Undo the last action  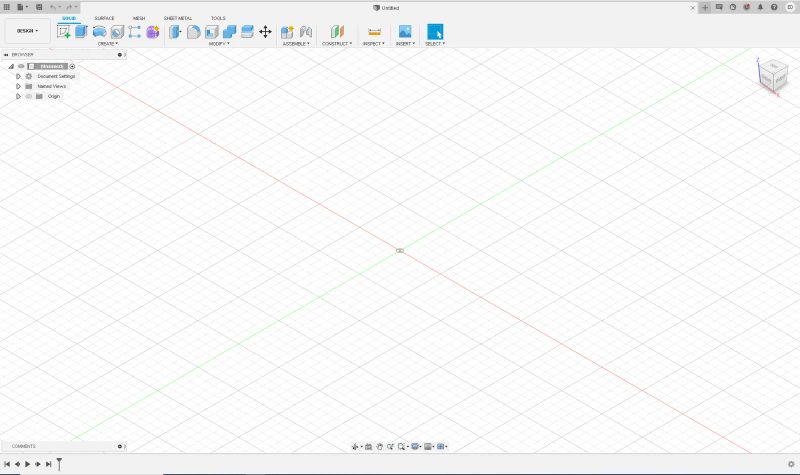coord(53,7)
